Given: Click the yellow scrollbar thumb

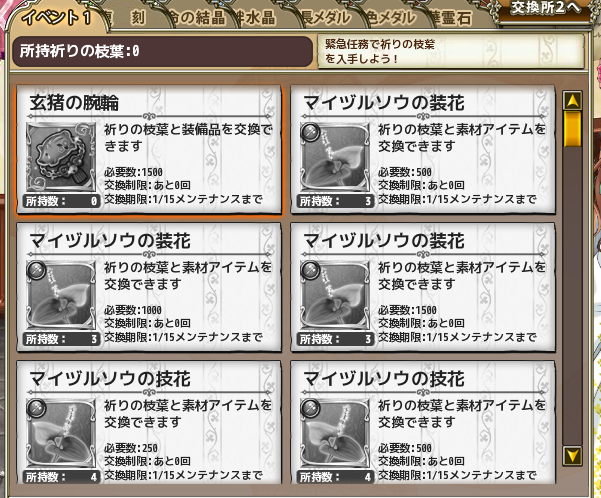Looking at the screenshot, I should [x=573, y=129].
